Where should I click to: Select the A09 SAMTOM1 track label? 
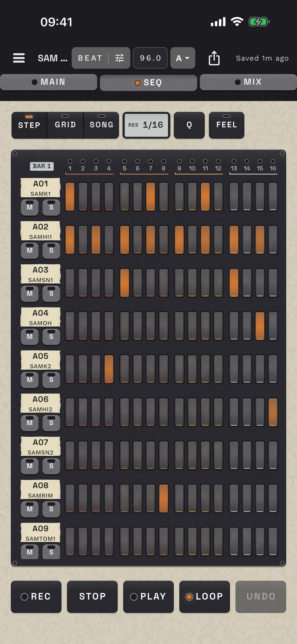point(40,533)
